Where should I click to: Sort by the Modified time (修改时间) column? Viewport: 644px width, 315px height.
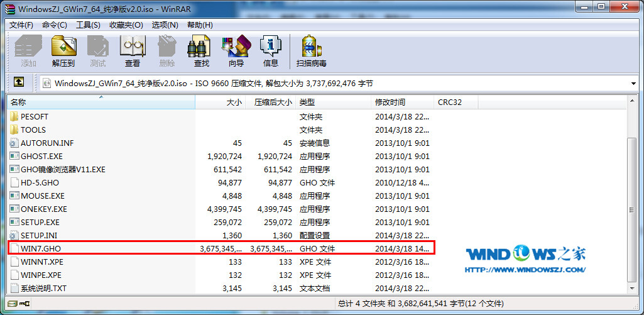point(402,102)
